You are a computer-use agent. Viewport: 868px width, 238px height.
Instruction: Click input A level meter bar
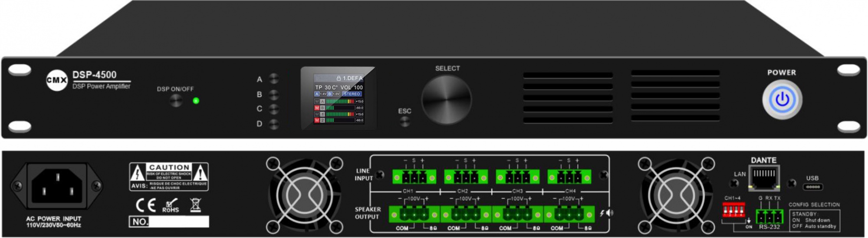tap(340, 101)
